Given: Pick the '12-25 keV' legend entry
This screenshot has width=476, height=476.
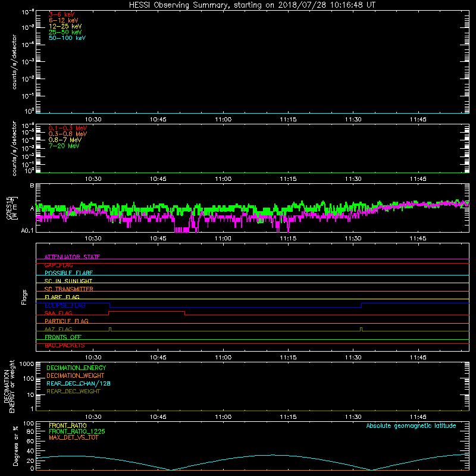Looking at the screenshot, I should pyautogui.click(x=65, y=26).
